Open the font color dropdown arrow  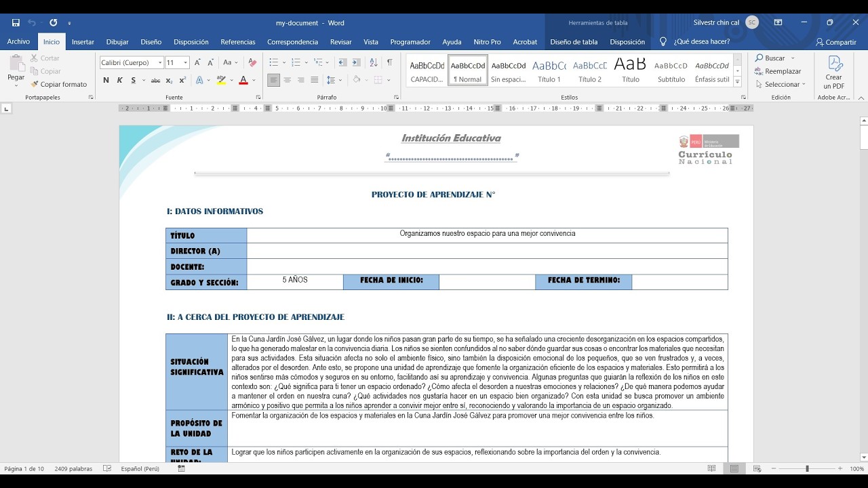(254, 80)
